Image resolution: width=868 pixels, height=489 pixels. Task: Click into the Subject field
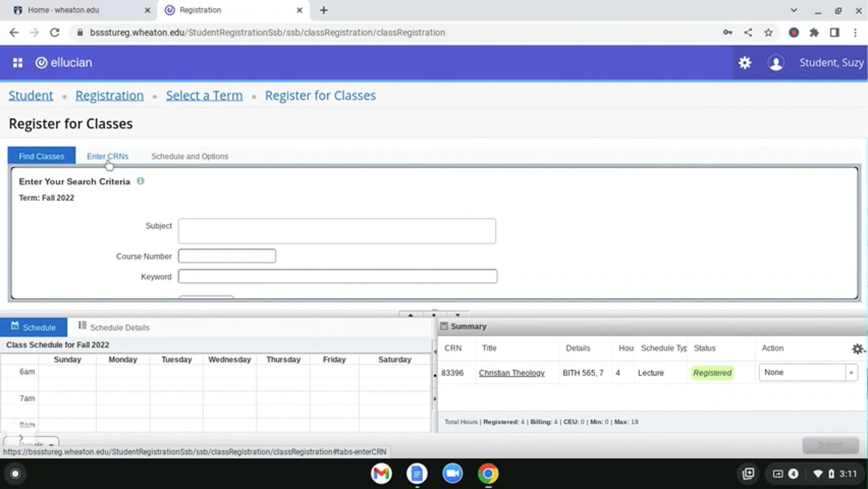pyautogui.click(x=337, y=231)
